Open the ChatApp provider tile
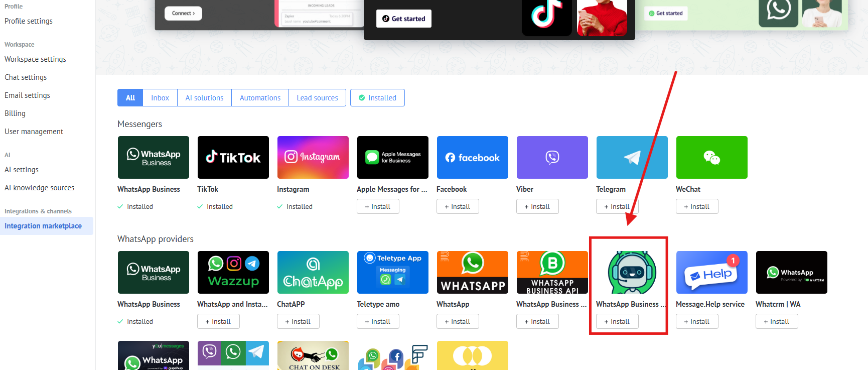 pyautogui.click(x=313, y=272)
